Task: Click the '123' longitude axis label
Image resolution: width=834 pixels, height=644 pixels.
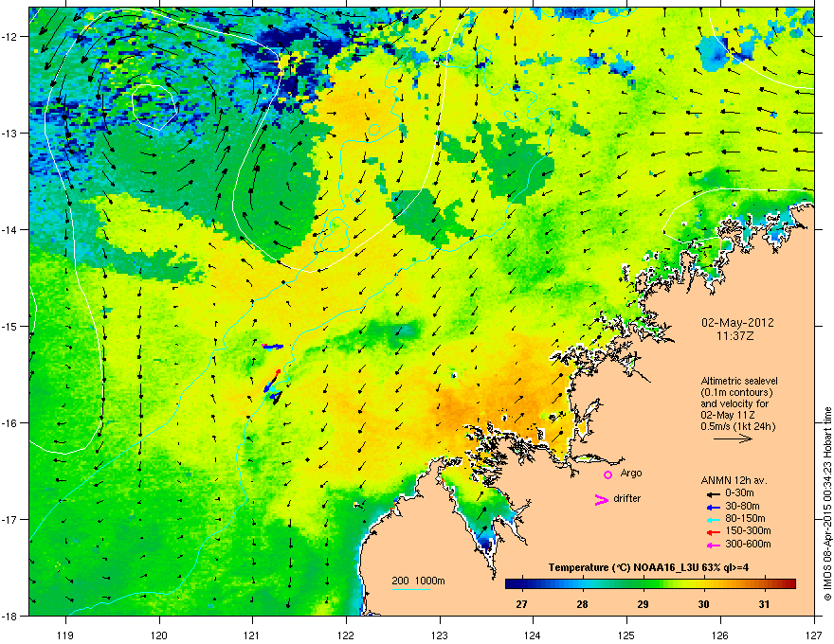Action: (440, 635)
